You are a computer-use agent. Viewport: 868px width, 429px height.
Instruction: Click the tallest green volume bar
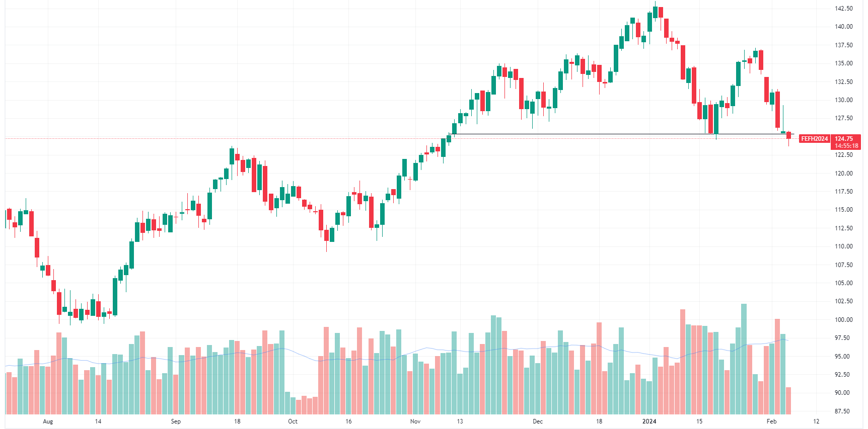(744, 360)
